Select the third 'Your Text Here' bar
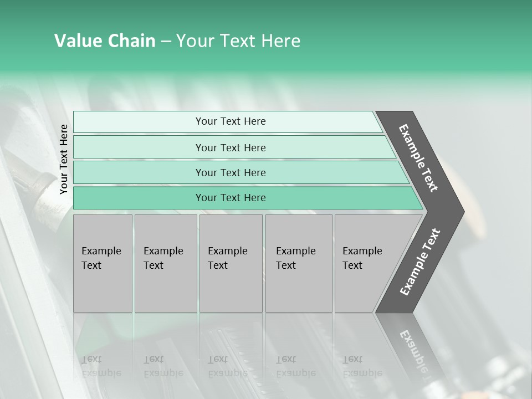The height and width of the screenshot is (399, 532). [230, 172]
